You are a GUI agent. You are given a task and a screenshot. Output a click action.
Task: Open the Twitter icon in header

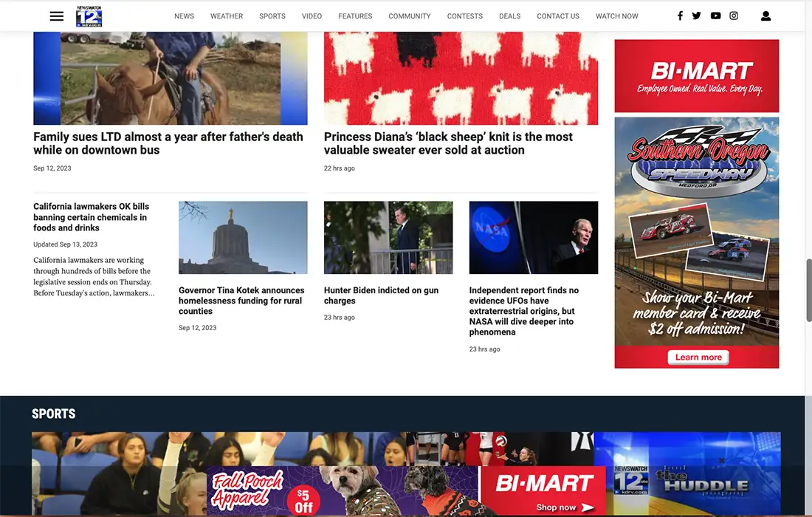pyautogui.click(x=697, y=16)
